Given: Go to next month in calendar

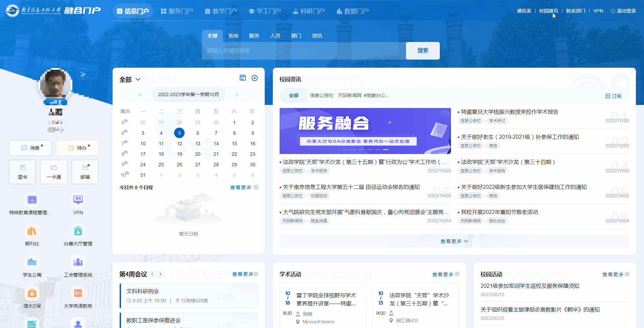Looking at the screenshot, I should [237, 95].
